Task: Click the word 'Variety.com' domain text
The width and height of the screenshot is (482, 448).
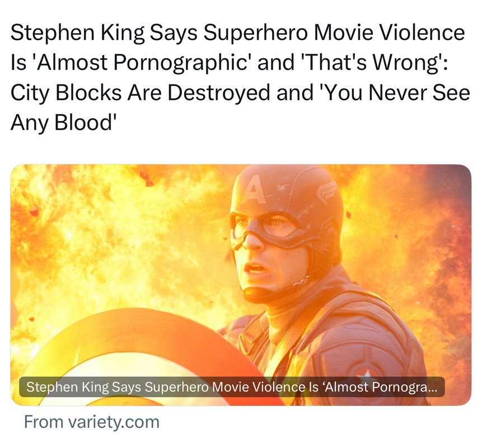Action: (114, 422)
